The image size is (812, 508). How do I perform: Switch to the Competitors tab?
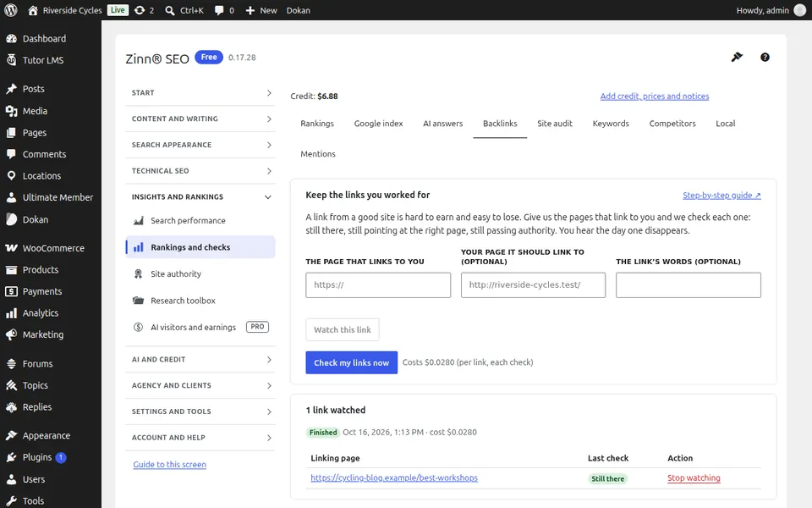[x=672, y=124]
